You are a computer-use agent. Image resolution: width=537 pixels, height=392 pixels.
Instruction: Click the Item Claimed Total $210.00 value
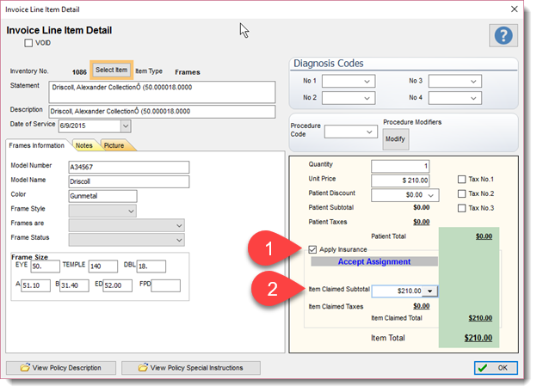pos(480,318)
